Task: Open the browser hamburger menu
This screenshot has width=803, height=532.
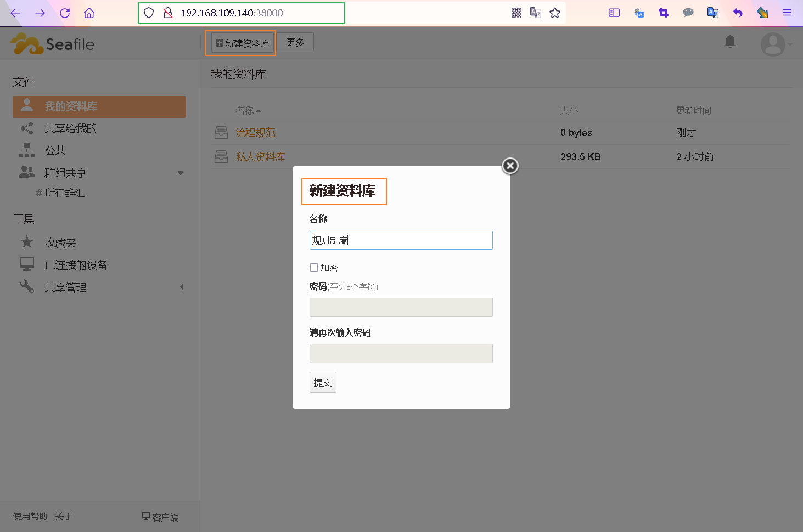Action: (x=787, y=13)
